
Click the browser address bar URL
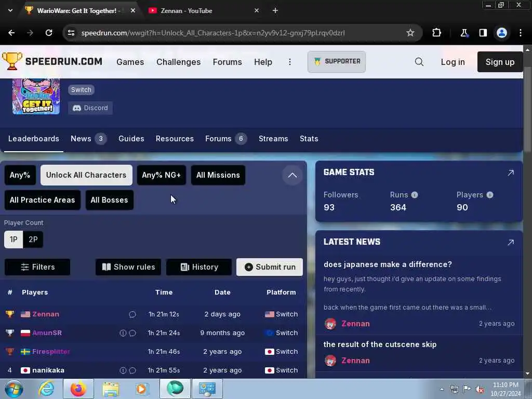pyautogui.click(x=212, y=33)
